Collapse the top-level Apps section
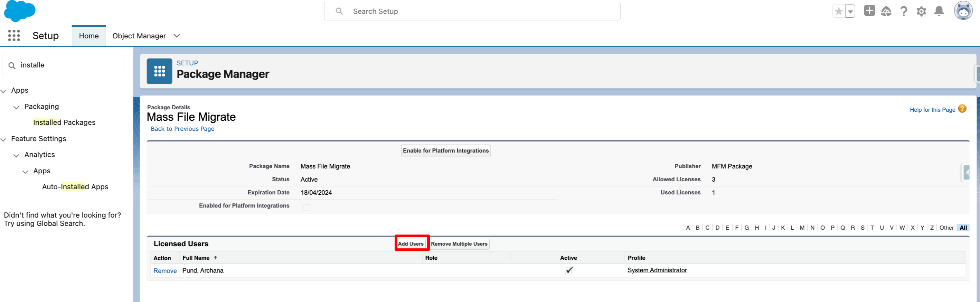Image resolution: width=980 pixels, height=302 pixels. [4, 91]
